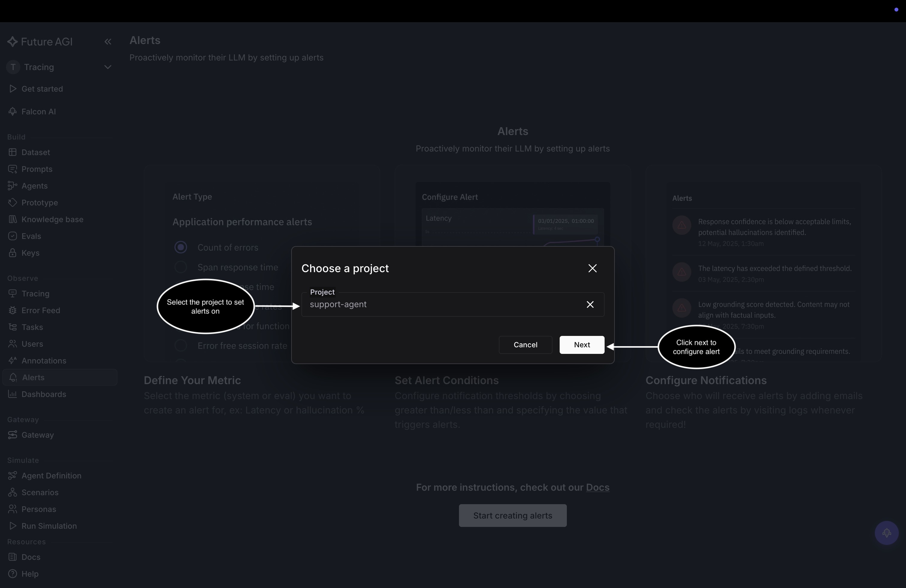The width and height of the screenshot is (906, 588).
Task: Close the Choose a project dialog
Action: (x=592, y=268)
